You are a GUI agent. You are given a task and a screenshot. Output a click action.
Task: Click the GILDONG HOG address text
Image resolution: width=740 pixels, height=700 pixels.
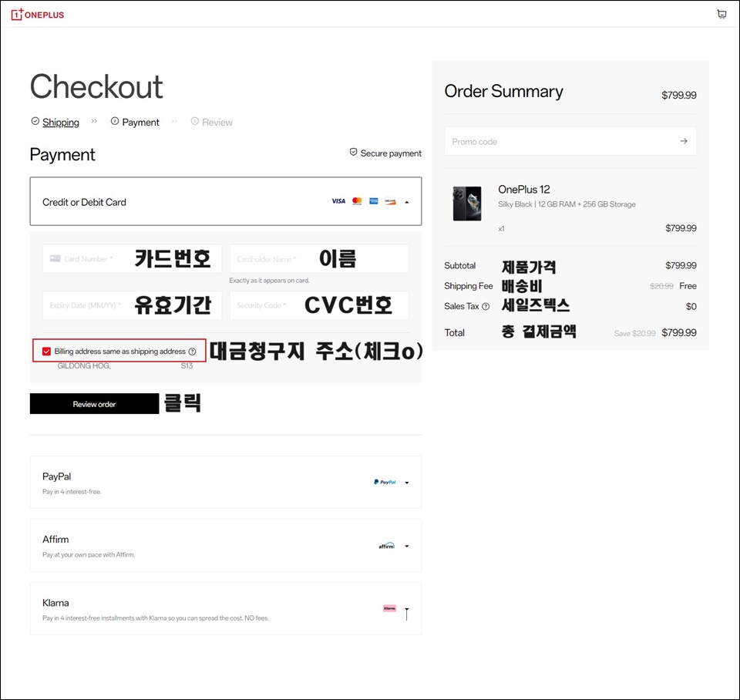pos(84,366)
